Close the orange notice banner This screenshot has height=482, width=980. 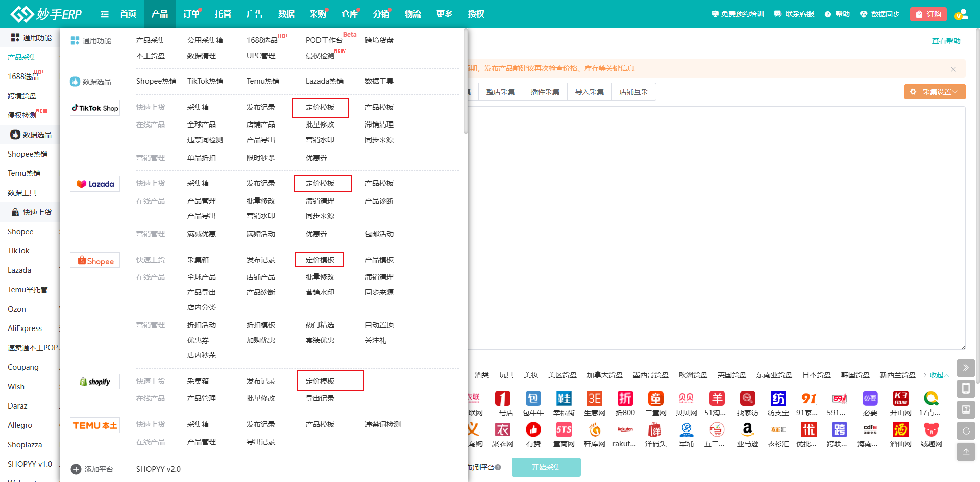953,69
